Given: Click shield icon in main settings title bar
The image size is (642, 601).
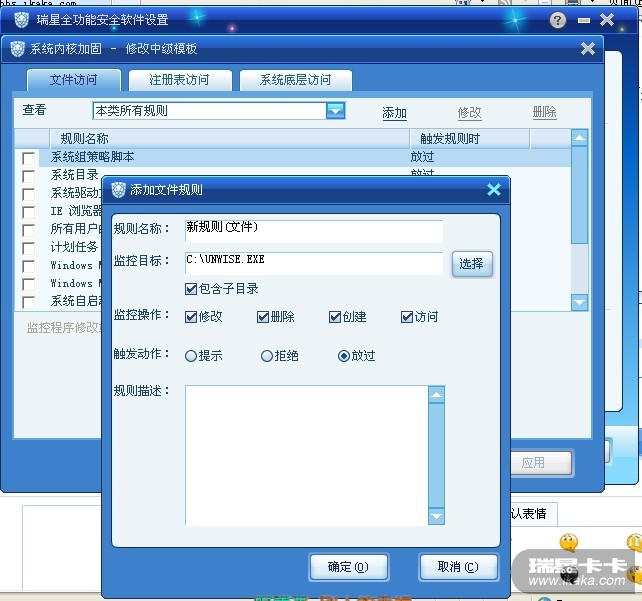Looking at the screenshot, I should coord(22,20).
